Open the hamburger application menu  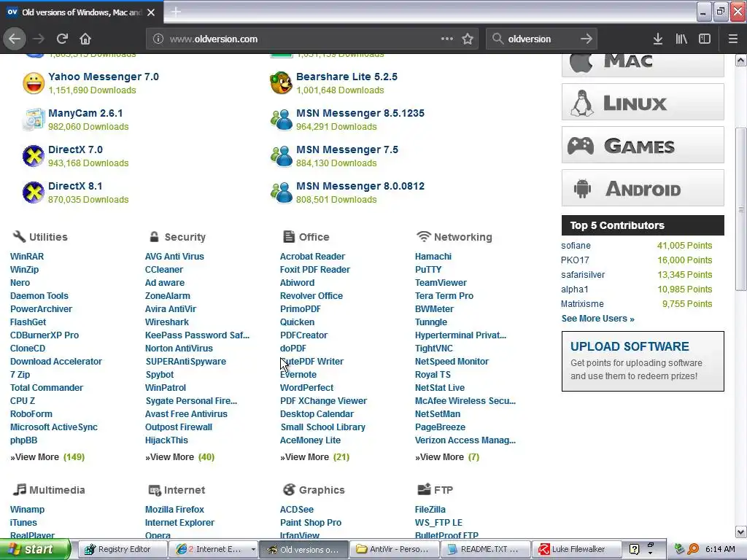tap(733, 39)
